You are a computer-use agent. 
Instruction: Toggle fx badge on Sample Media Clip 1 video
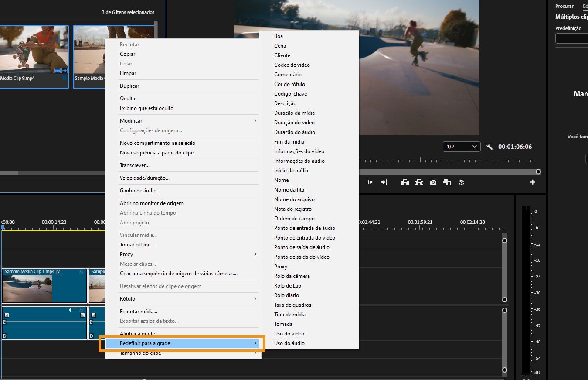(x=82, y=272)
